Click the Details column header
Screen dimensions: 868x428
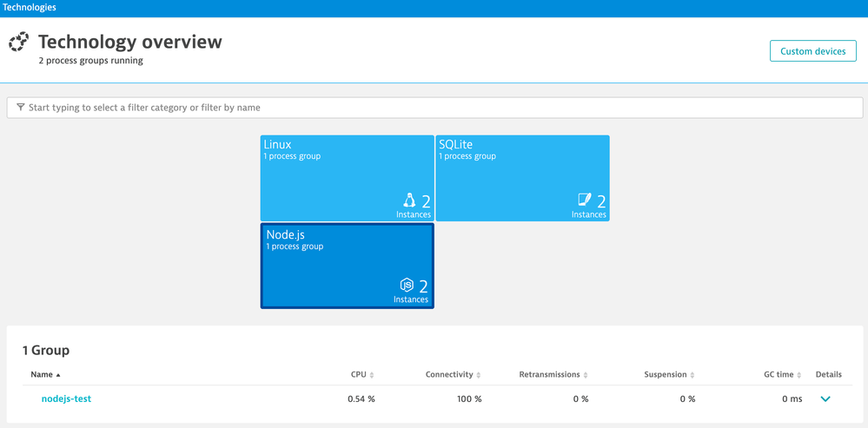(828, 375)
